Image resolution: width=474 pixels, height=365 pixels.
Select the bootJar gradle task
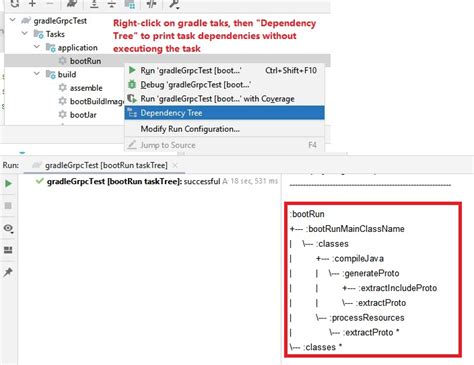coord(83,115)
